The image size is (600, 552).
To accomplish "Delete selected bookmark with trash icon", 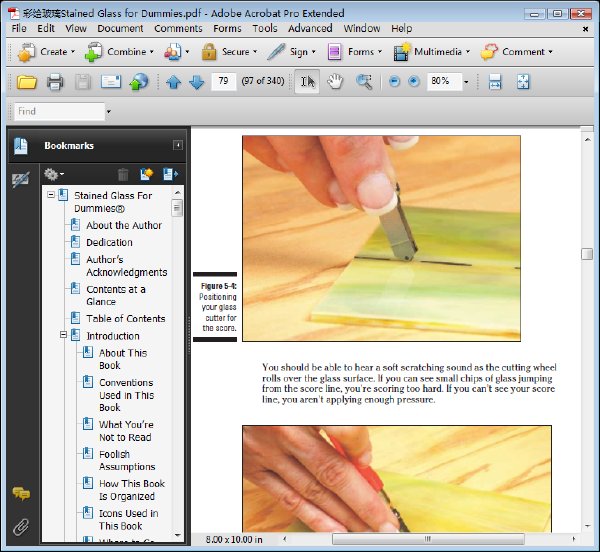I will [x=123, y=174].
